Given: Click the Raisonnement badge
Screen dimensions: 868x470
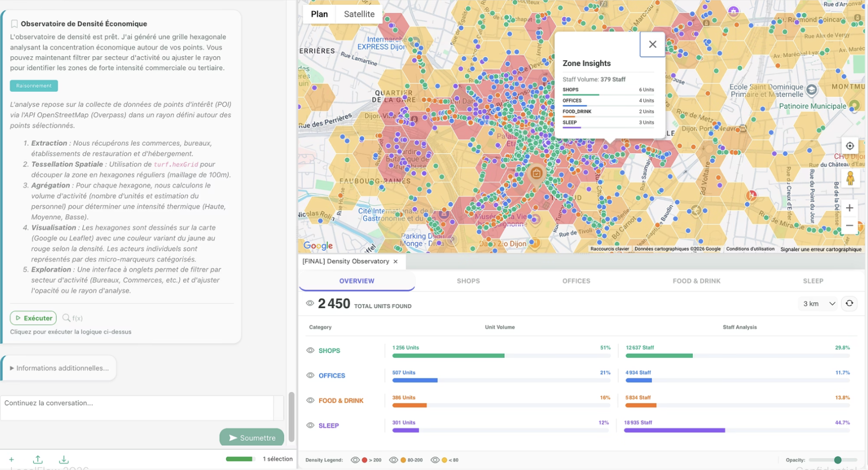Looking at the screenshot, I should tap(34, 85).
